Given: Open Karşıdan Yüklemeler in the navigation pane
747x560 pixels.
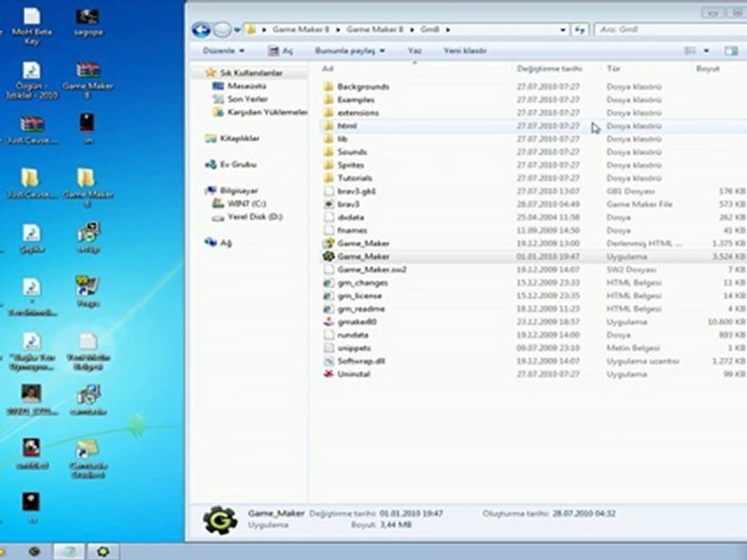Looking at the screenshot, I should coord(267,112).
